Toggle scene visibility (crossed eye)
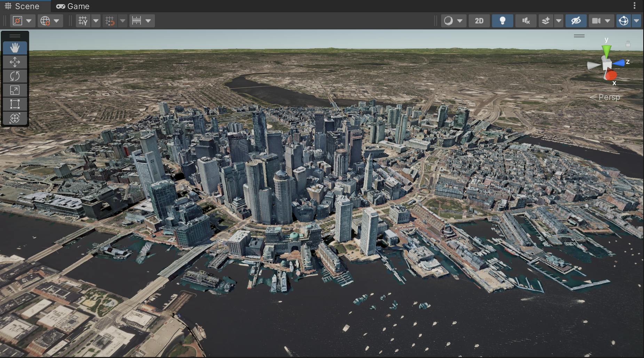This screenshot has width=644, height=358. (x=575, y=21)
